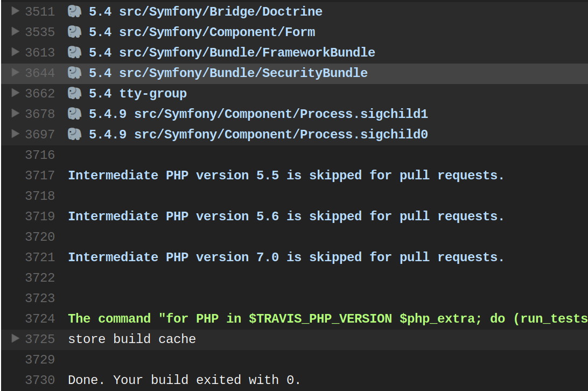This screenshot has height=391, width=588.
Task: Click elephant icon on Process.sigchild1 line
Action: click(74, 114)
